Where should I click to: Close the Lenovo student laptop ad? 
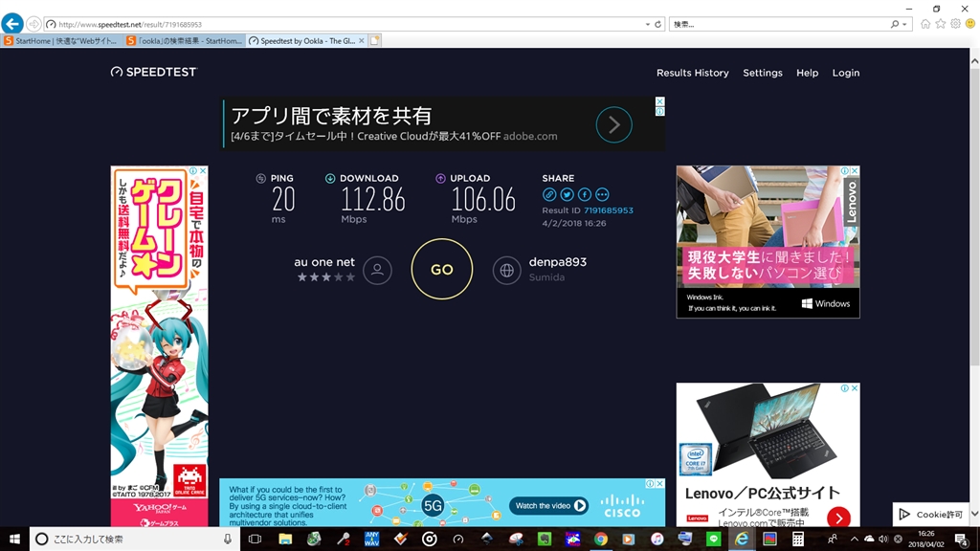point(855,170)
